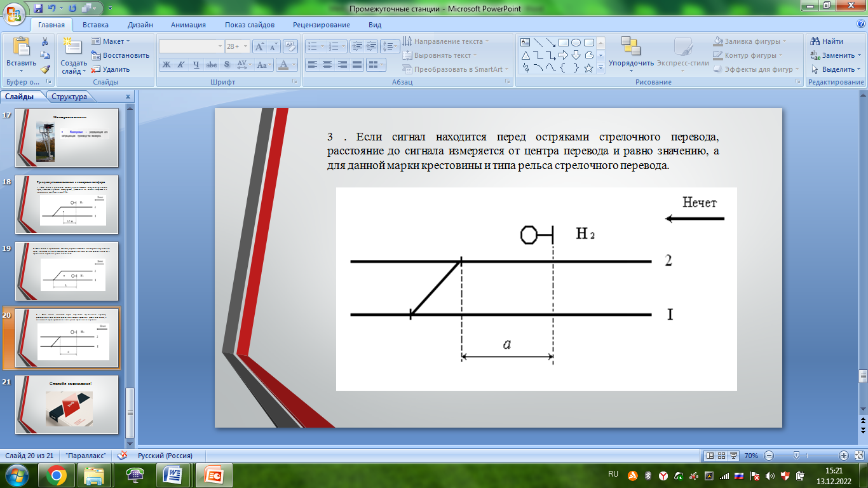Open the Показ слайдов tab
The height and width of the screenshot is (488, 868).
[x=250, y=25]
